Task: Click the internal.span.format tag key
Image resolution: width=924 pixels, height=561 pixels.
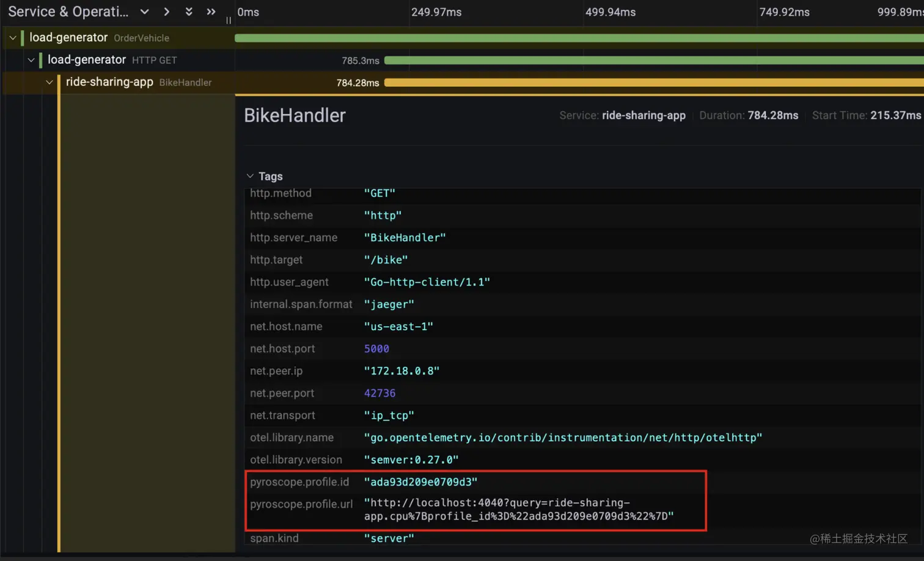Action: pyautogui.click(x=301, y=304)
